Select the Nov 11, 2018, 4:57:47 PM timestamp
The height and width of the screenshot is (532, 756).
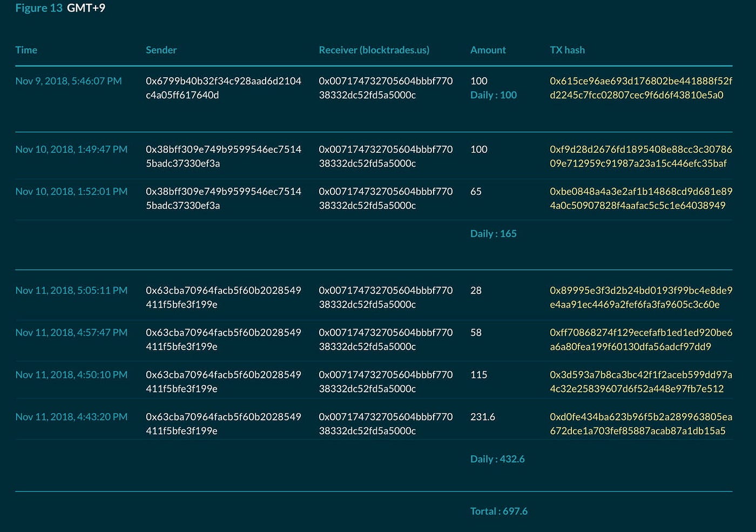(x=71, y=332)
